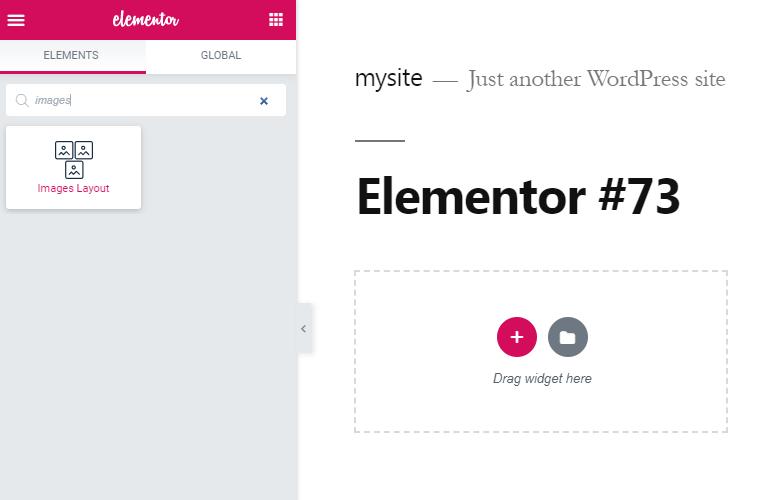Collapse the Elementor side panel
The image size is (768, 500).
[x=304, y=329]
